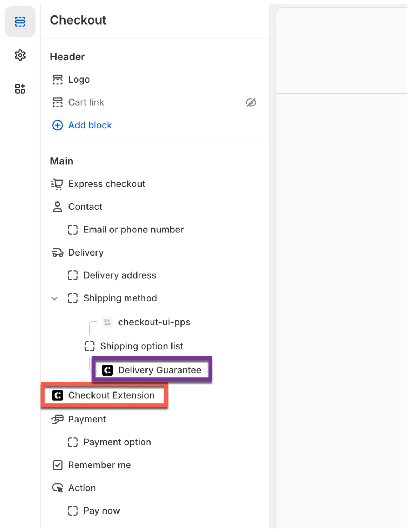Screen dimensions: 412x532
Task: Collapse the Shipping method section
Action: click(x=54, y=298)
